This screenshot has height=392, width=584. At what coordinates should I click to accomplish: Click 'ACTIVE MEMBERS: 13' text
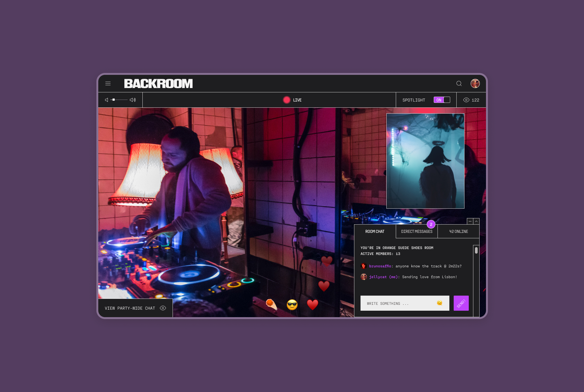380,254
